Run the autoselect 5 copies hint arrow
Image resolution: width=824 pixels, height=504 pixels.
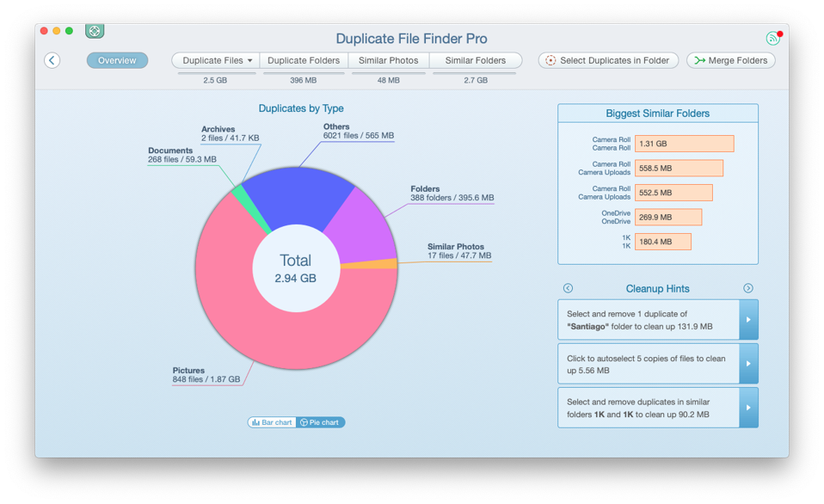(748, 364)
